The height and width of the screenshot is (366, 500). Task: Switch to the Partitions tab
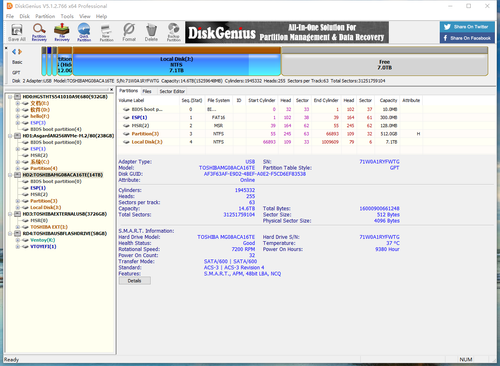(x=128, y=91)
